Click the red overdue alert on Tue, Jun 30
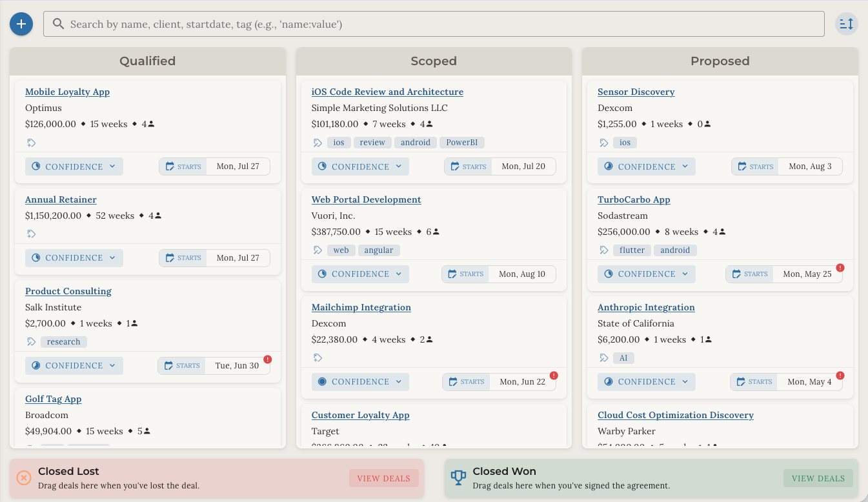Image resolution: width=868 pixels, height=502 pixels. tap(268, 359)
